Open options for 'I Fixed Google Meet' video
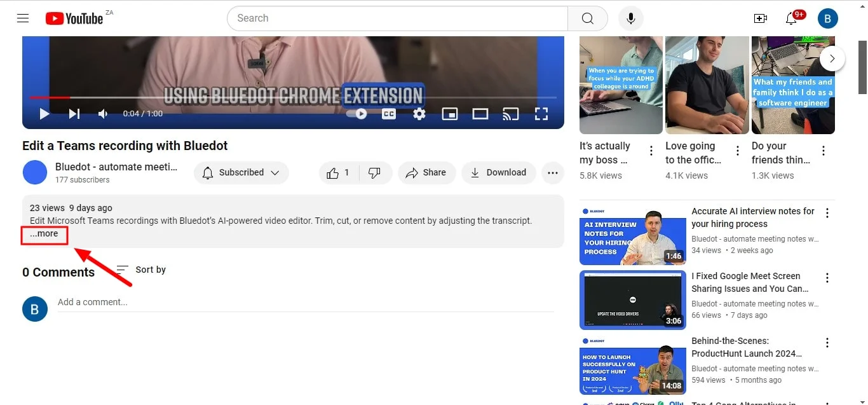The image size is (868, 405). (827, 278)
